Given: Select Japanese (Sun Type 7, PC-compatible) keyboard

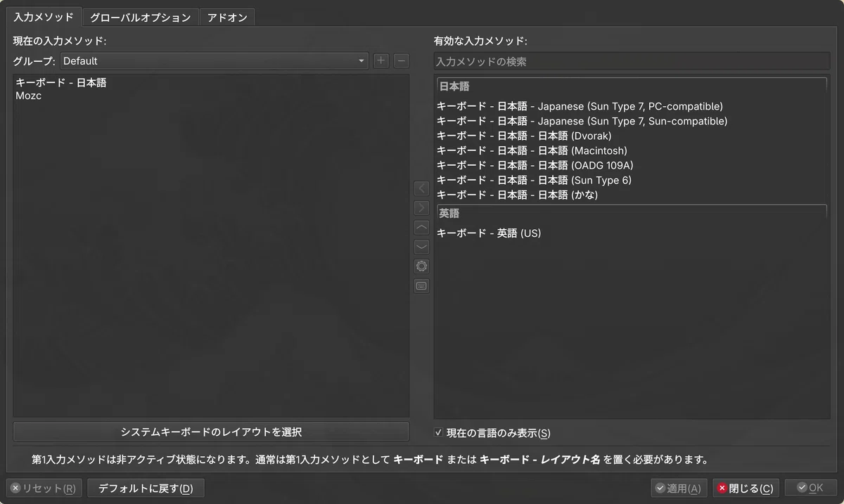Looking at the screenshot, I should coord(631,107).
